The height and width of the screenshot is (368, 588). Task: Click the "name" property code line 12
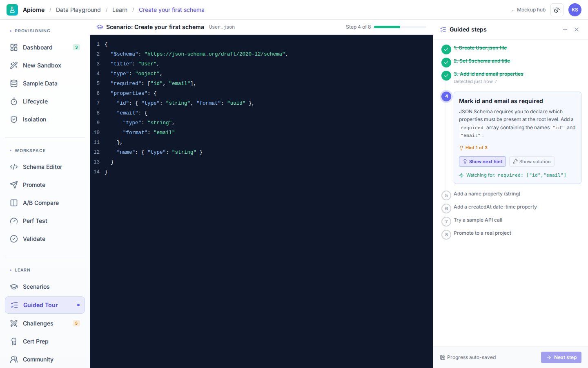click(160, 152)
